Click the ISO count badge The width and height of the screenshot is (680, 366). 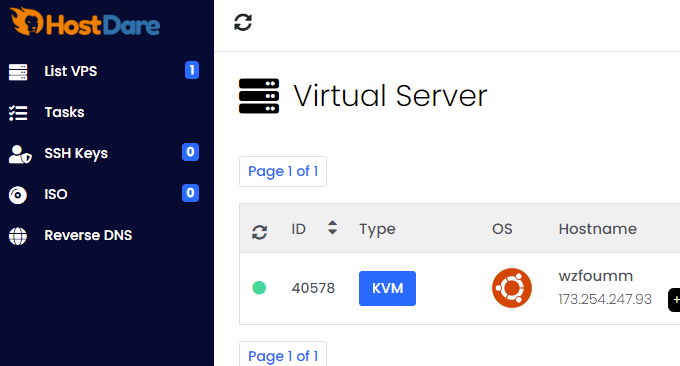pyautogui.click(x=190, y=193)
